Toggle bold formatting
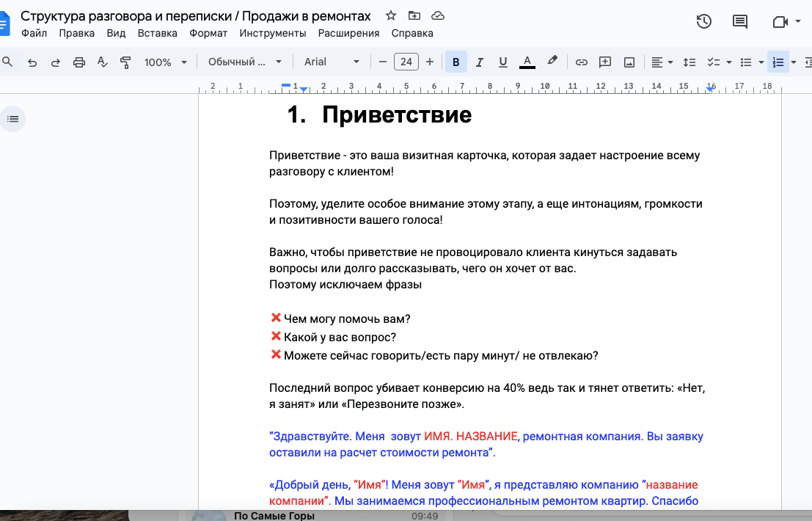Image resolution: width=812 pixels, height=521 pixels. click(x=456, y=62)
